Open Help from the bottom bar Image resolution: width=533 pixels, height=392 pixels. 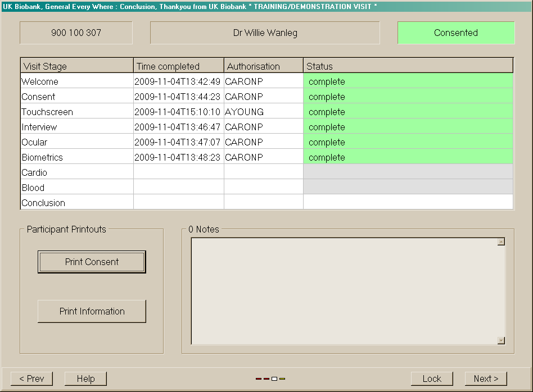[85, 379]
